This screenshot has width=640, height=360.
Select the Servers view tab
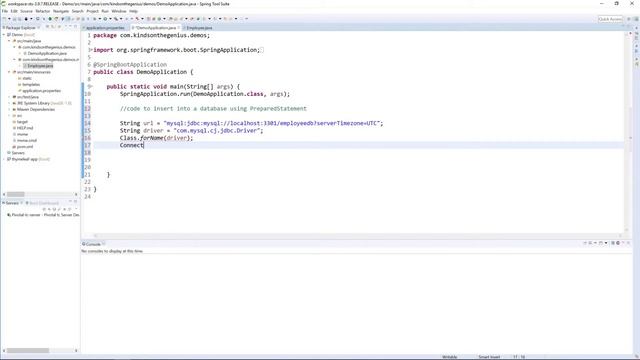click(x=12, y=203)
